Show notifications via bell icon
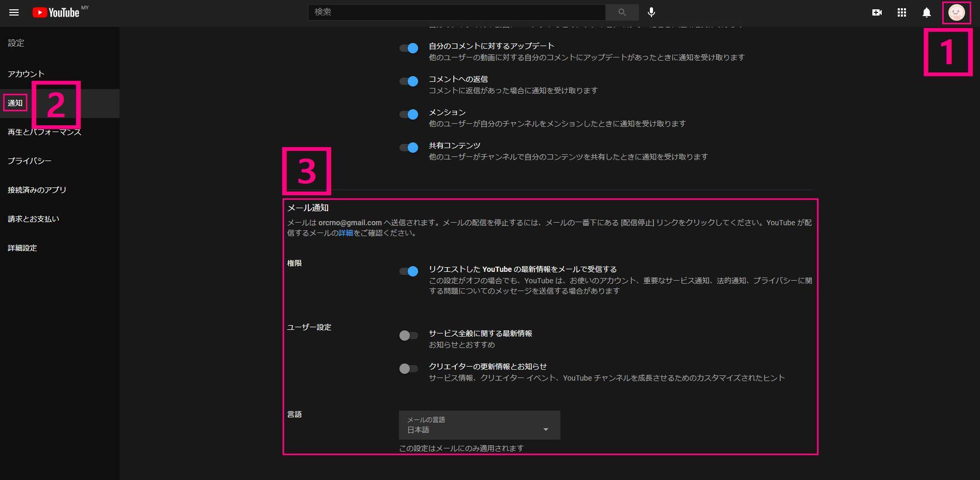This screenshot has height=480, width=980. (x=926, y=12)
